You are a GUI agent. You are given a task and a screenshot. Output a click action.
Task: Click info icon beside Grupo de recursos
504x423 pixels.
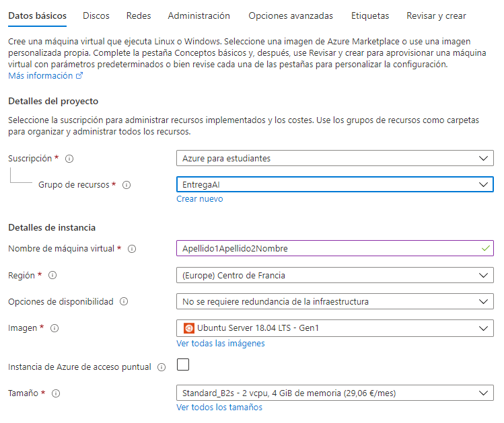(x=127, y=185)
